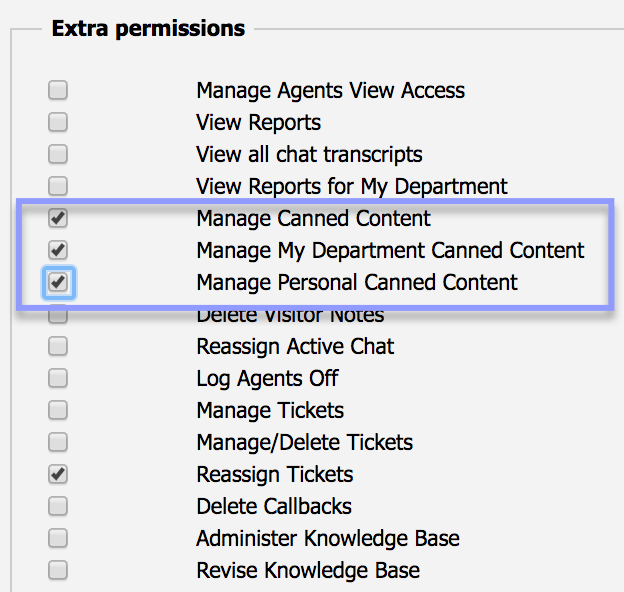Toggle the Delete Visitor Notes checkbox
624x592 pixels.
coord(58,315)
